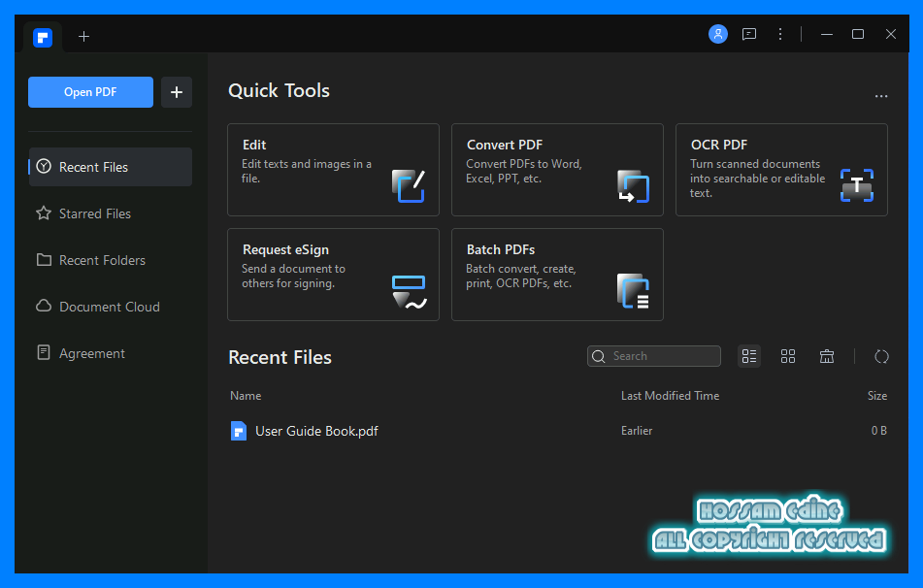This screenshot has height=588, width=923.
Task: Click the Open PDF button
Action: (x=90, y=92)
